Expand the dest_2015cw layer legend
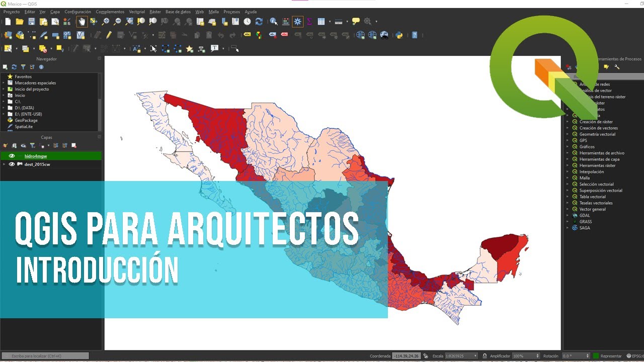The width and height of the screenshot is (644, 362). click(4, 164)
